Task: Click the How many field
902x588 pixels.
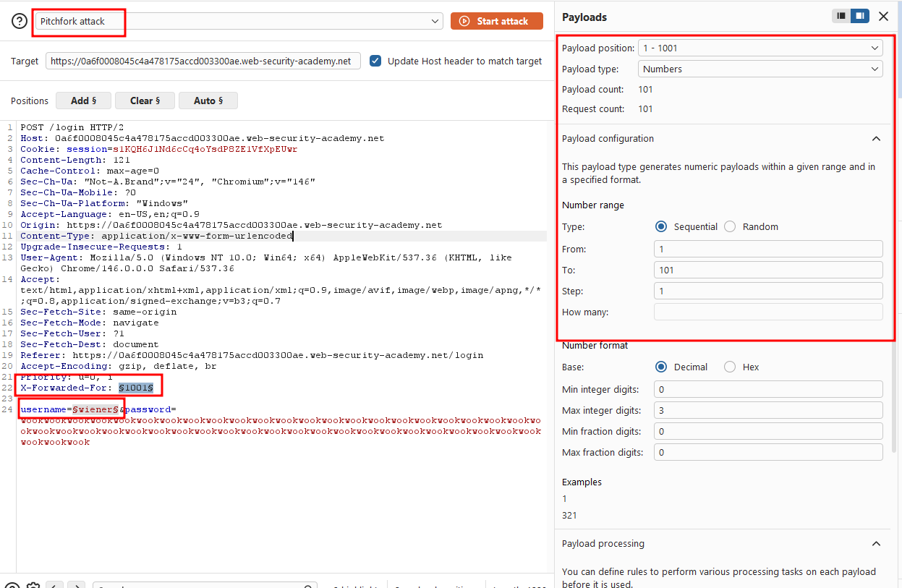Action: (x=768, y=312)
